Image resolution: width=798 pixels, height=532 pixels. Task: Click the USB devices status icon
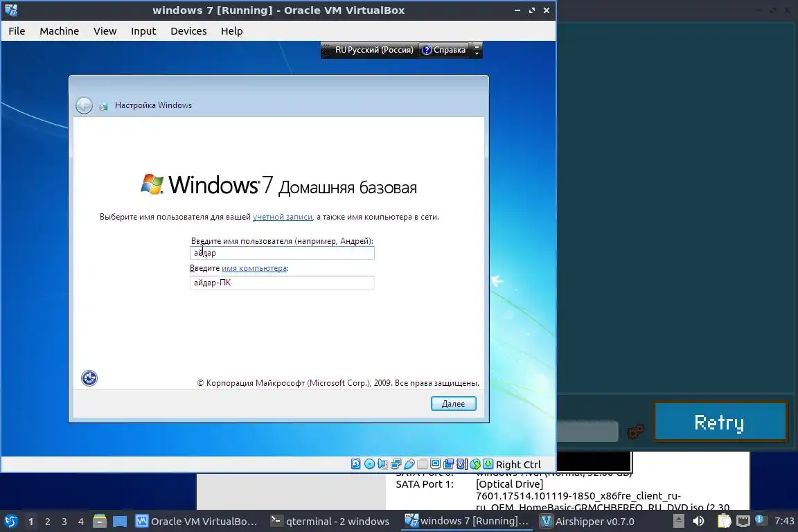409,464
